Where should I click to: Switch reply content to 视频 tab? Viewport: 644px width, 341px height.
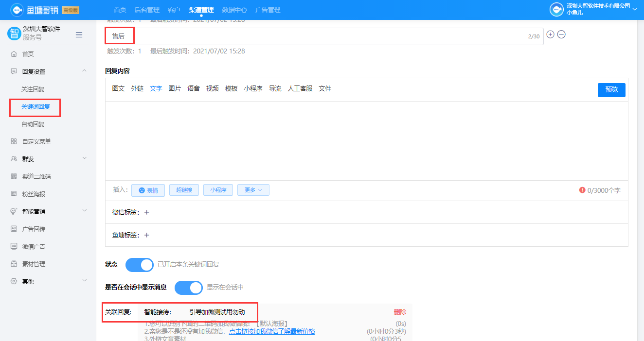click(x=213, y=88)
